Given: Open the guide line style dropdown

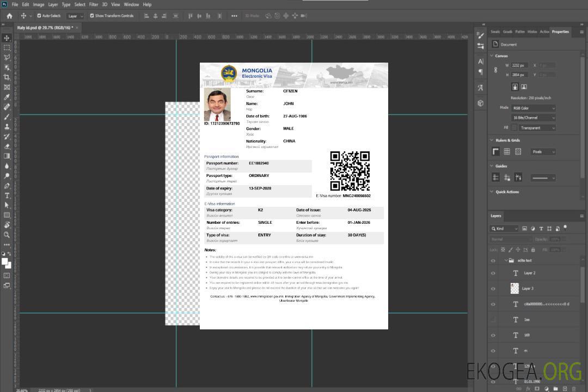Looking at the screenshot, I should [543, 178].
